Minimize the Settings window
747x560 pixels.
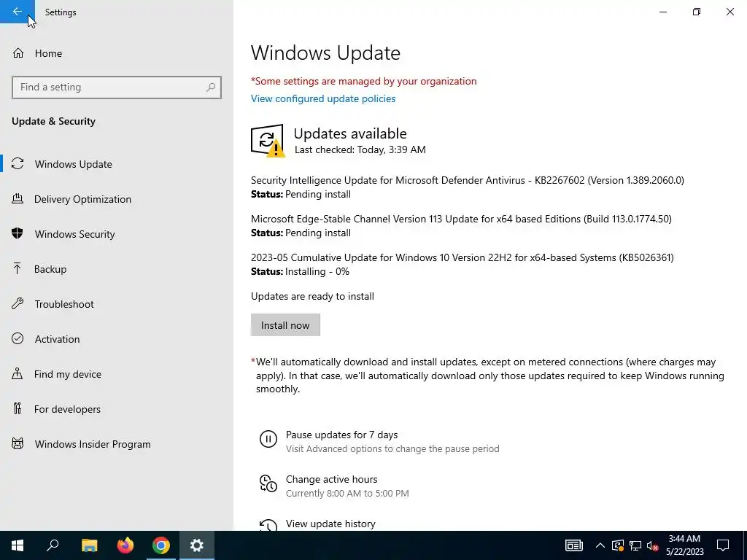662,12
